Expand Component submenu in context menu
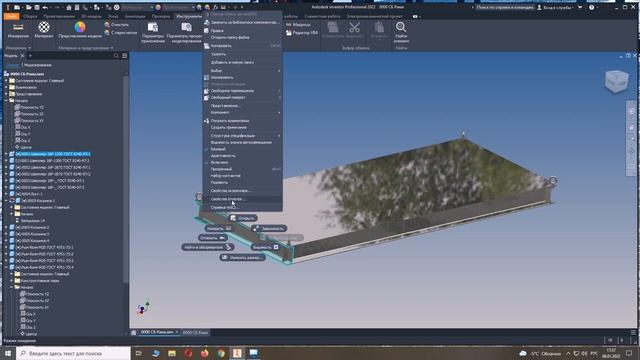The width and height of the screenshot is (640, 360). tap(242, 112)
